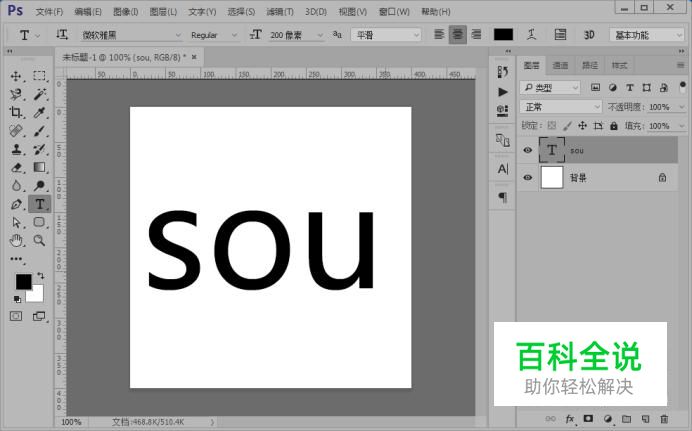The height and width of the screenshot is (431, 692).
Task: Hide the background layer
Action: tap(527, 177)
